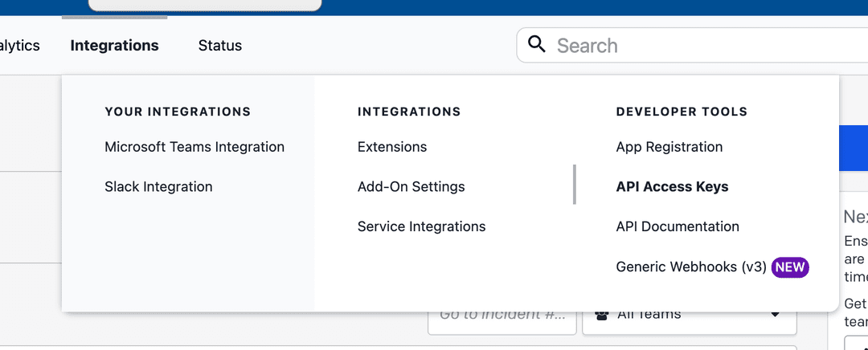Expand the All Teams dropdown arrow
868x350 pixels.
775,315
